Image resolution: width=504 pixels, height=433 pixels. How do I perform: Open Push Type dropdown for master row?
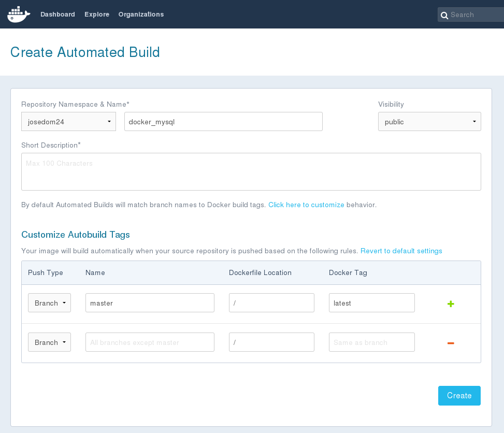(x=49, y=303)
